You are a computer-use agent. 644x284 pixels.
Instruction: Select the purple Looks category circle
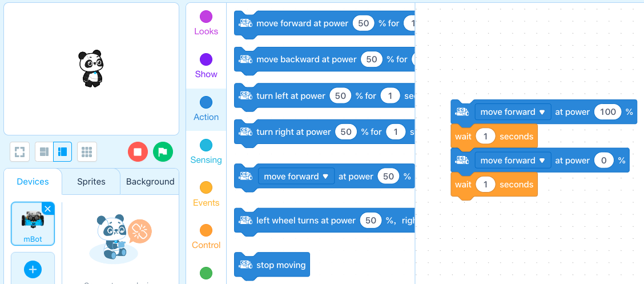(x=206, y=17)
